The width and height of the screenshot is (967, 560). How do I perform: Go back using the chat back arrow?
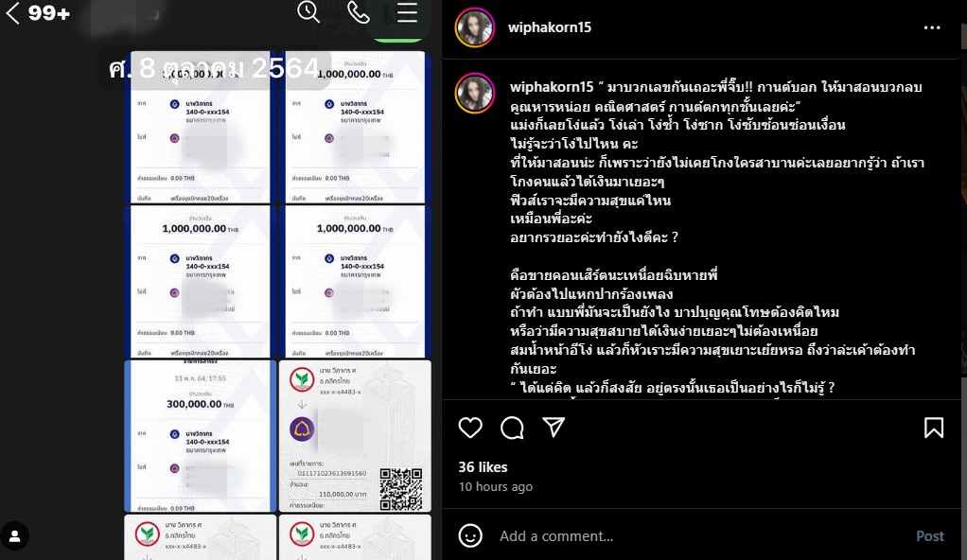(x=13, y=12)
